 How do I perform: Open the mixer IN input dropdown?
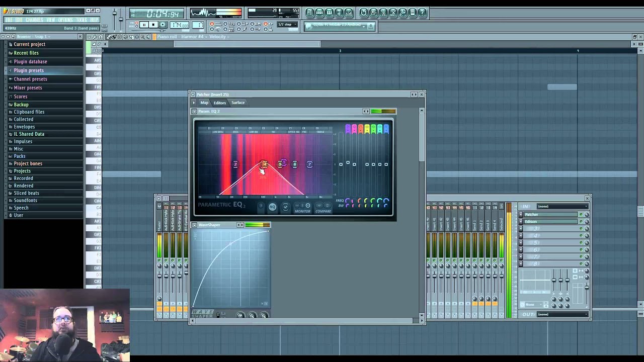click(562, 206)
